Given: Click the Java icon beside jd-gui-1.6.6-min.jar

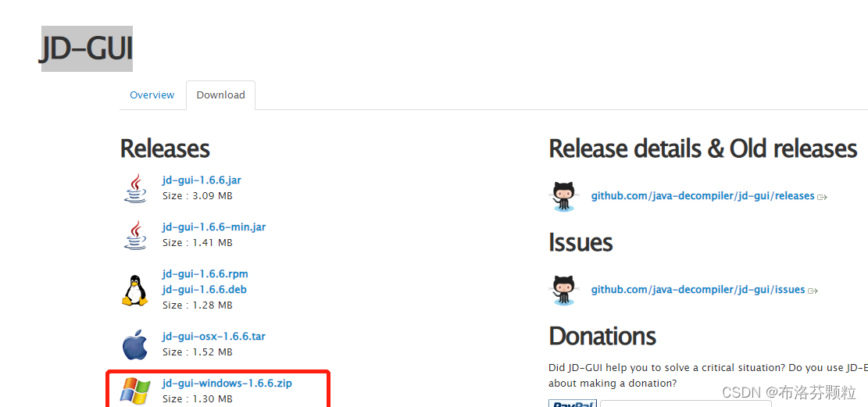Looking at the screenshot, I should point(135,235).
